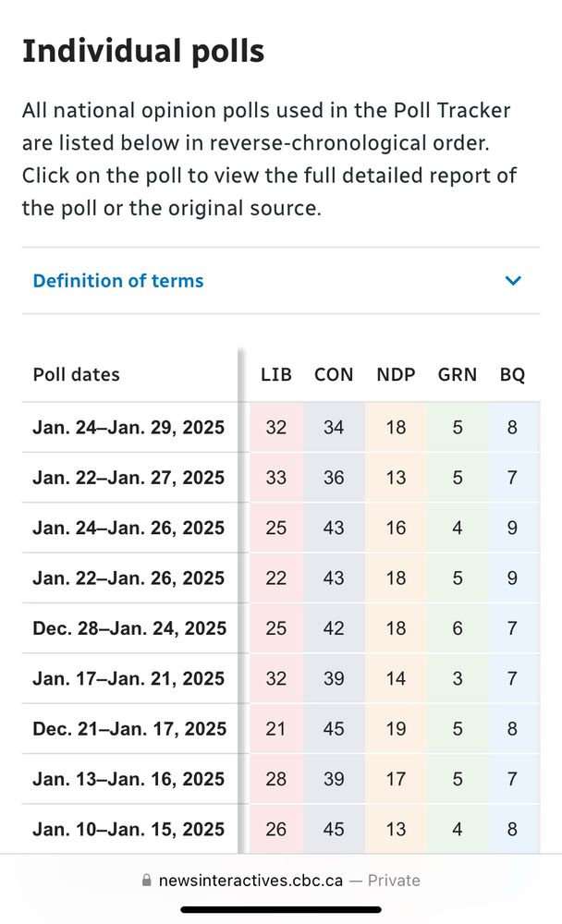Open the Jan. 22–Jan. 27, 2025 poll

point(128,478)
